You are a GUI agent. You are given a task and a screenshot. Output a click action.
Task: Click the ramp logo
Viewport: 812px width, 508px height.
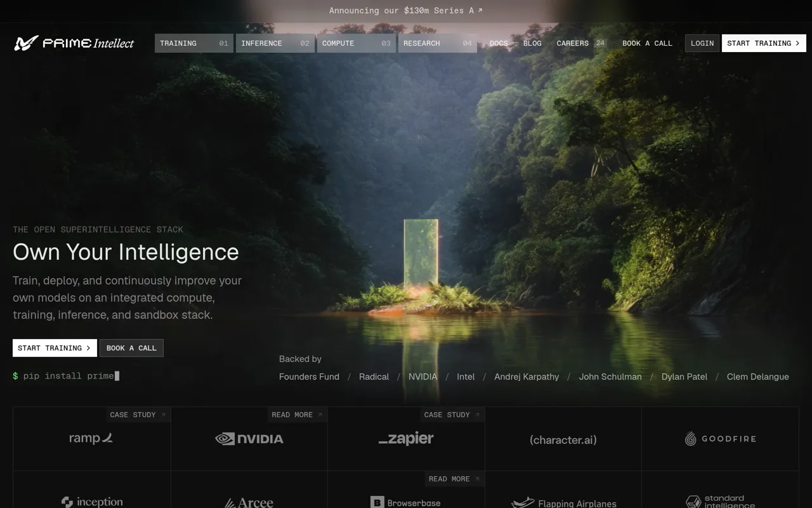point(91,438)
